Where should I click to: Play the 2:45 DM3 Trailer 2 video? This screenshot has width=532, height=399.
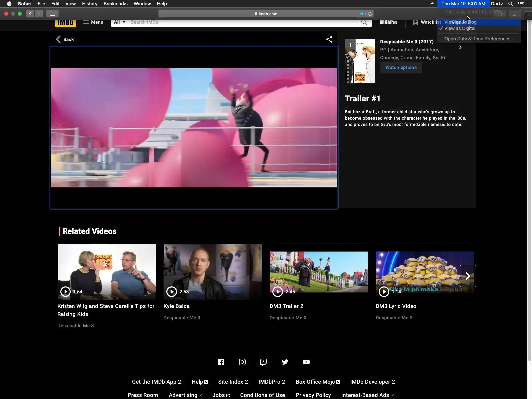[278, 292]
